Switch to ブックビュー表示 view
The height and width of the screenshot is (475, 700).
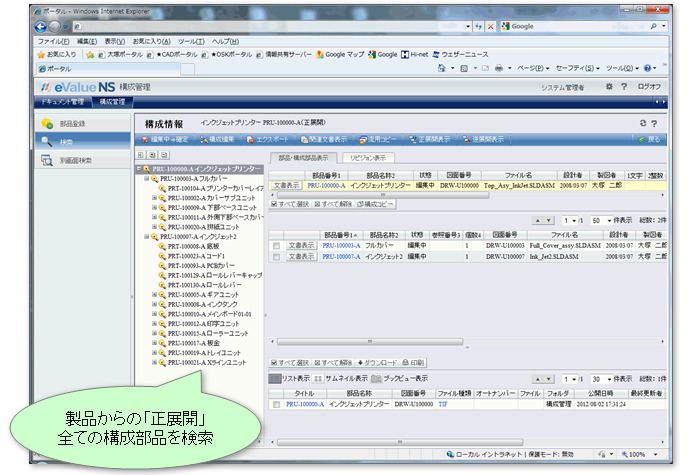400,379
